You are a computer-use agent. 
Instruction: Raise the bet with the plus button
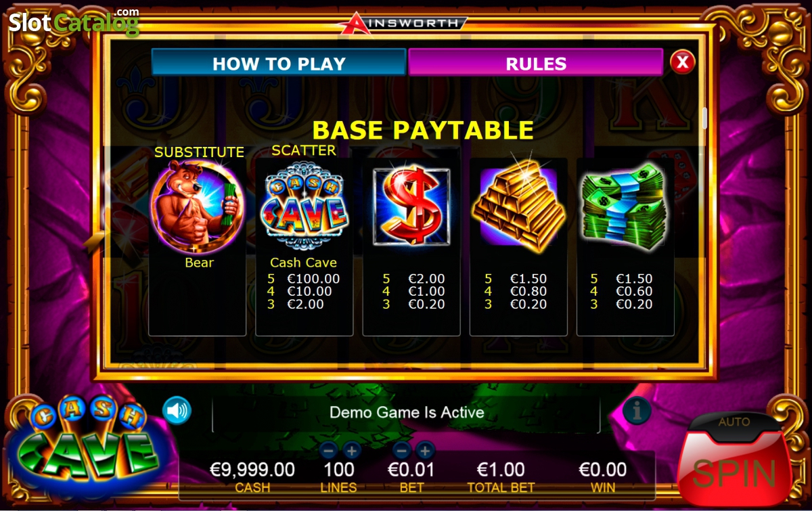pos(426,450)
